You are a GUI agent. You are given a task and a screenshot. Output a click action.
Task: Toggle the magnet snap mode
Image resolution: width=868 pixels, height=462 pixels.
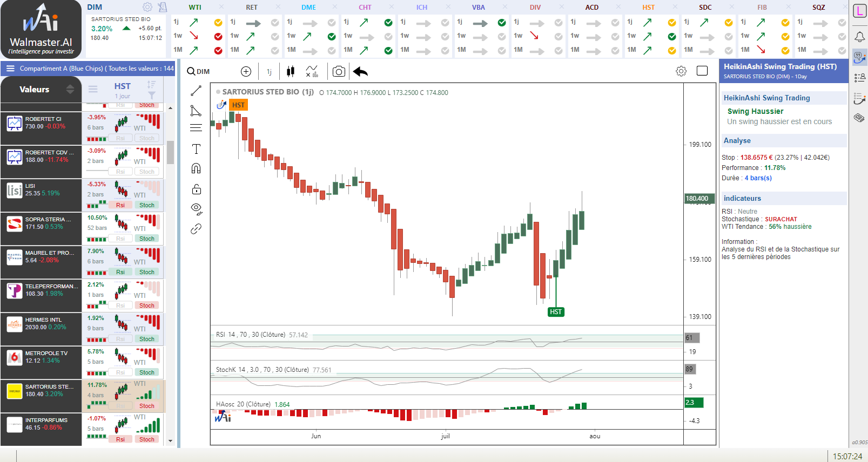pyautogui.click(x=196, y=168)
